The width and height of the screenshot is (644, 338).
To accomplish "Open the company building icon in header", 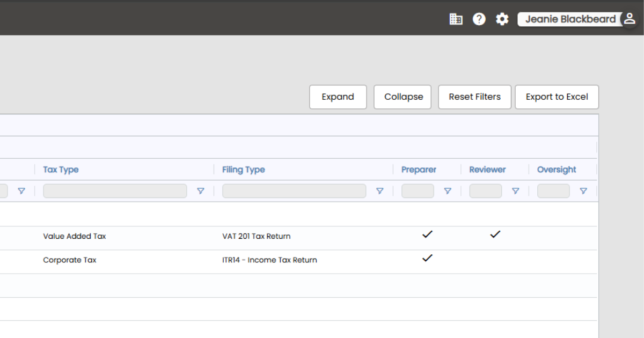I will [x=456, y=19].
